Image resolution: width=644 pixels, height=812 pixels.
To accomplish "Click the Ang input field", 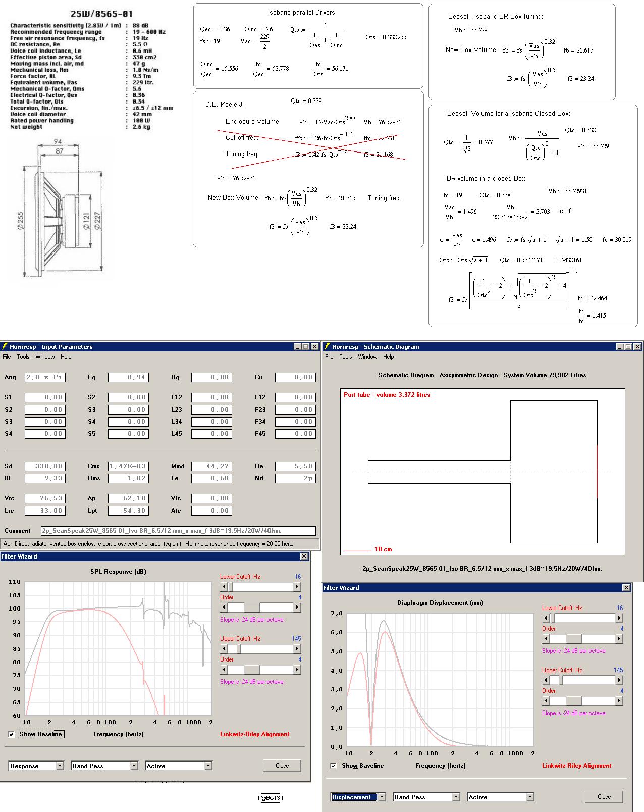I will pos(45,377).
